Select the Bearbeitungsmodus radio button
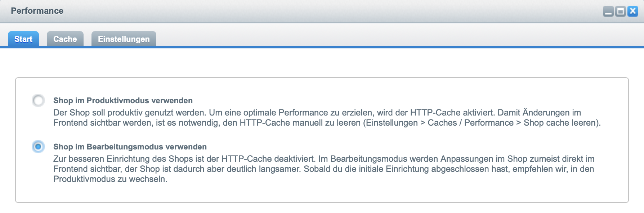Viewport: 644px width, 213px height. coord(38,147)
